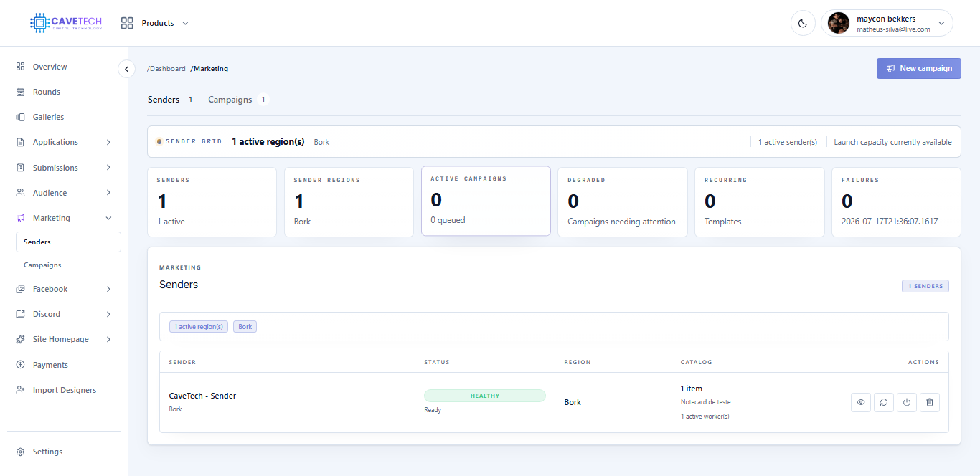Click the New campaign button

tap(918, 68)
